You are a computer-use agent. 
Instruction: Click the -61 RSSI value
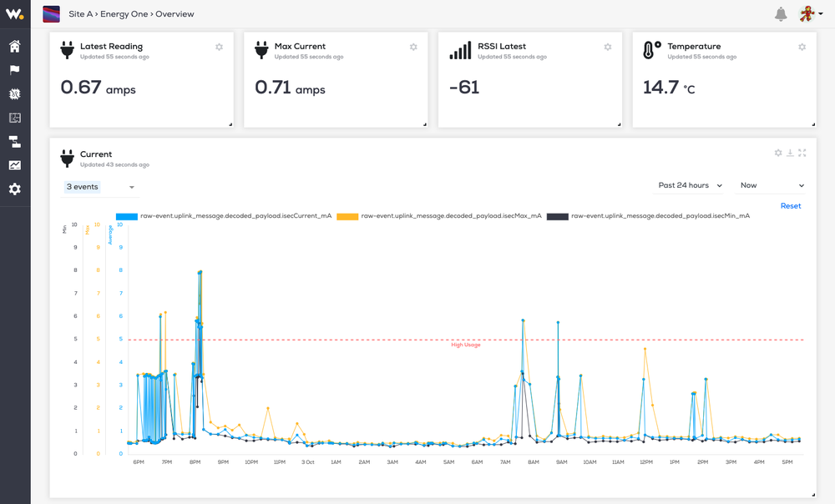(464, 88)
